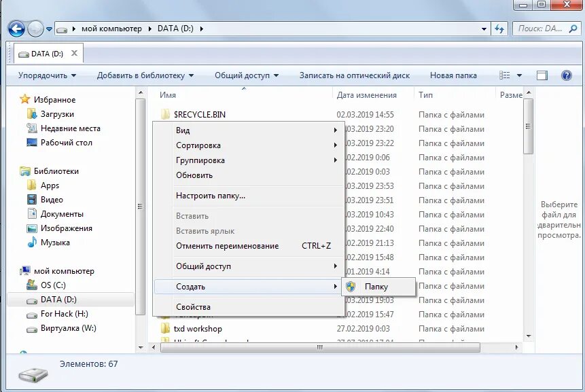Open the Общий доступ context submenu
The image size is (585, 392).
[249, 266]
